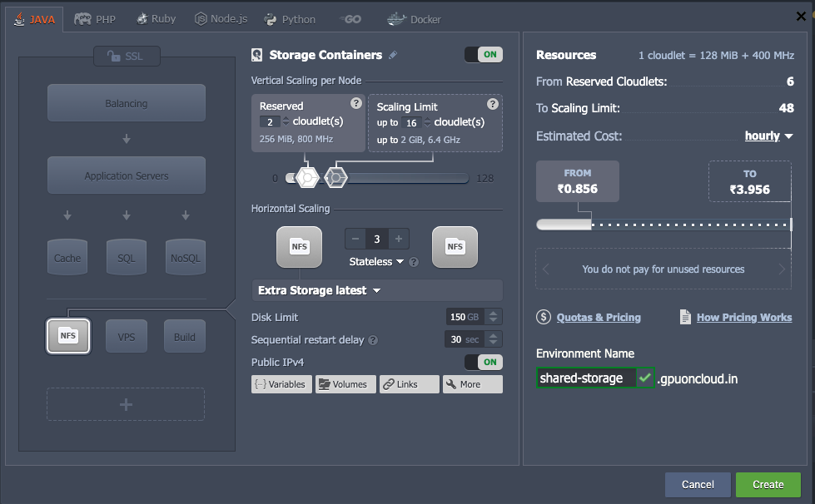
Task: Expand the Stateless scaling mode dropdown
Action: [x=375, y=262]
